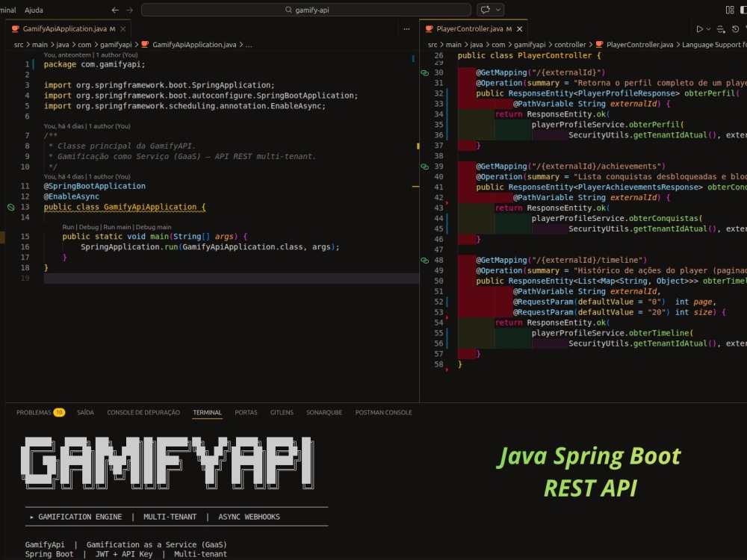Click the problems count badge 10
747x560 pixels.
59,412
